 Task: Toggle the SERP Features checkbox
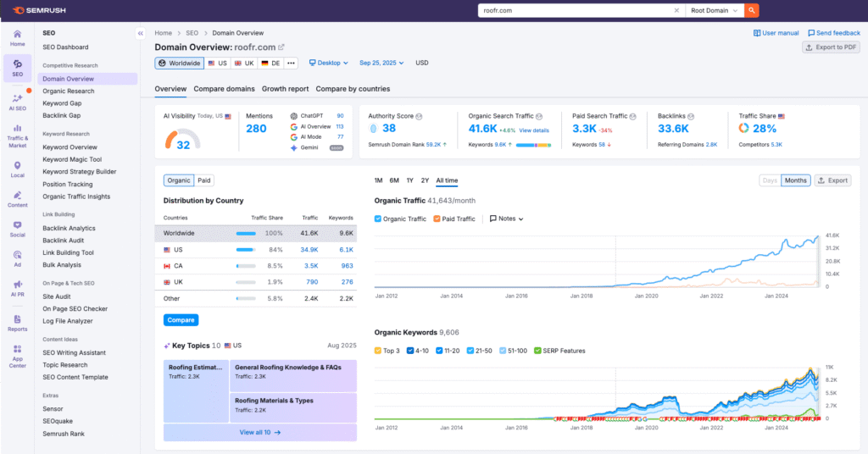click(x=537, y=351)
